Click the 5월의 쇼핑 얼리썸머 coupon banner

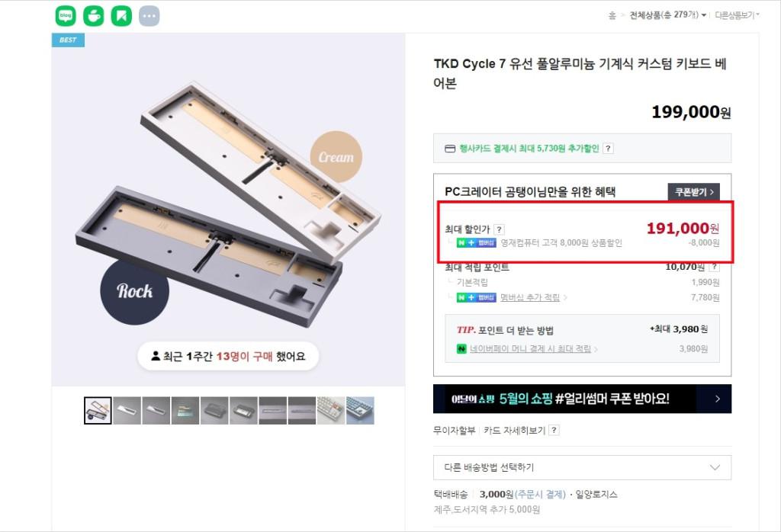(582, 399)
